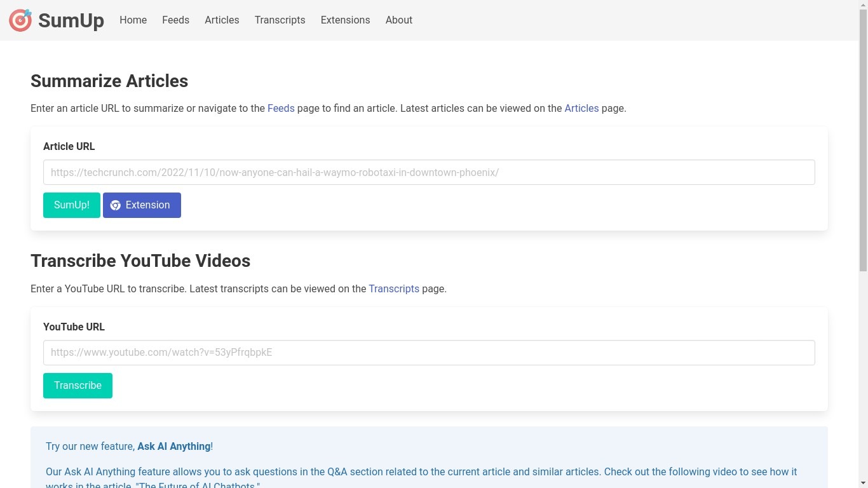Follow the inline Articles link in description
Screen dimensions: 868x488
(x=581, y=109)
